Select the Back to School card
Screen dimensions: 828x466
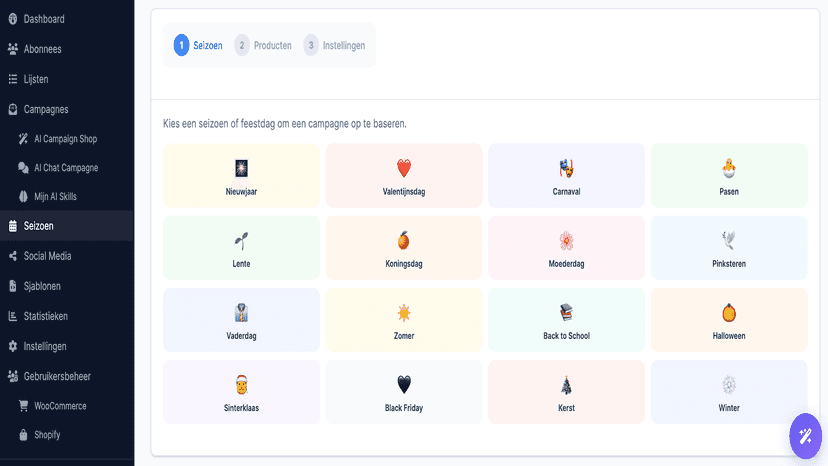pos(567,320)
